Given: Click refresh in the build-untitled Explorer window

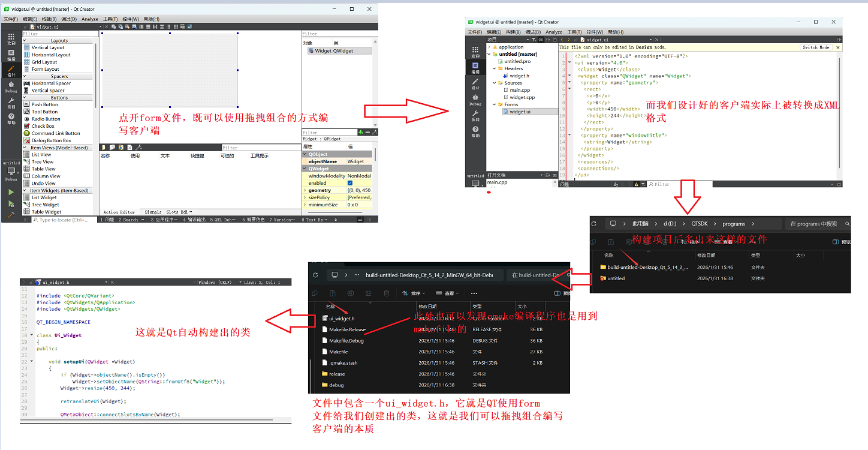Looking at the screenshot, I should 315,275.
